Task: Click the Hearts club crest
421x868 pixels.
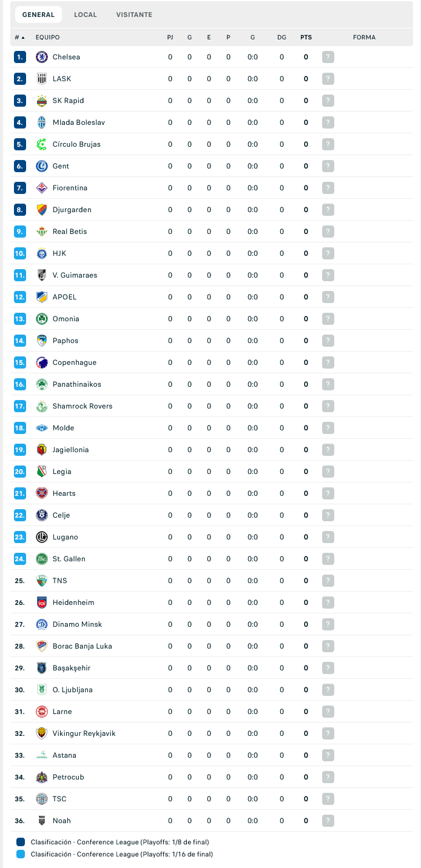Action: [x=42, y=493]
